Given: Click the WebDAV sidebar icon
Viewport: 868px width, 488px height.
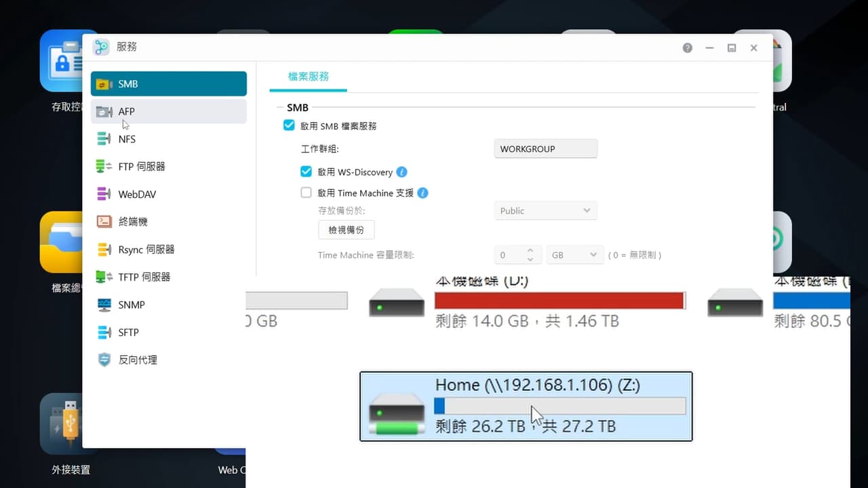Looking at the screenshot, I should pyautogui.click(x=104, y=194).
